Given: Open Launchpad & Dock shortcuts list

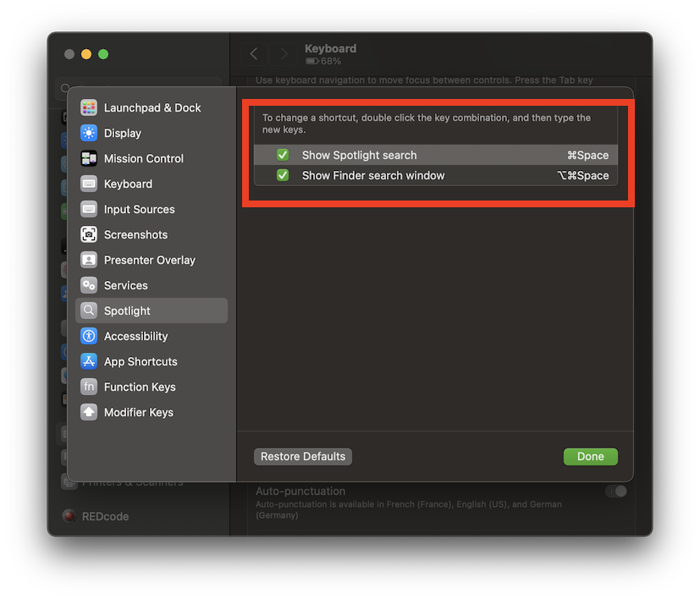Looking at the screenshot, I should 152,107.
